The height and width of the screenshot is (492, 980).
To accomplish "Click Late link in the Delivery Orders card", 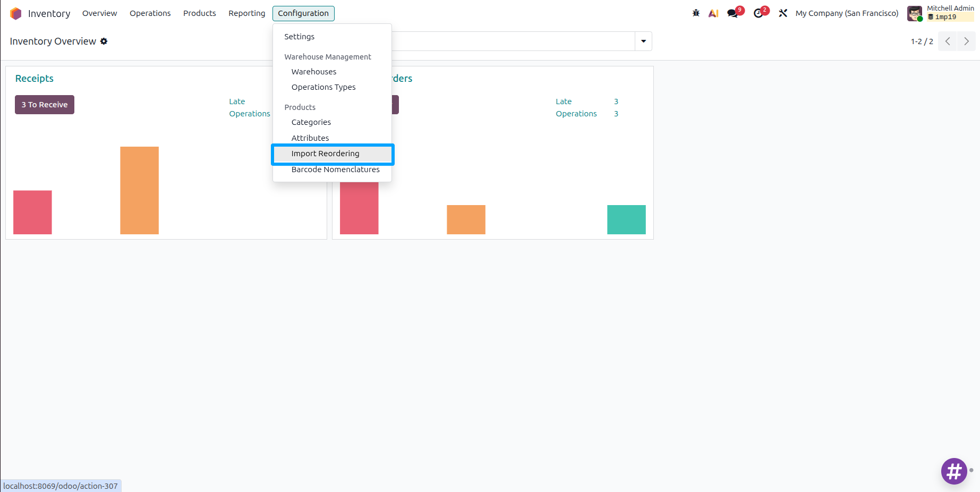I will coord(564,101).
